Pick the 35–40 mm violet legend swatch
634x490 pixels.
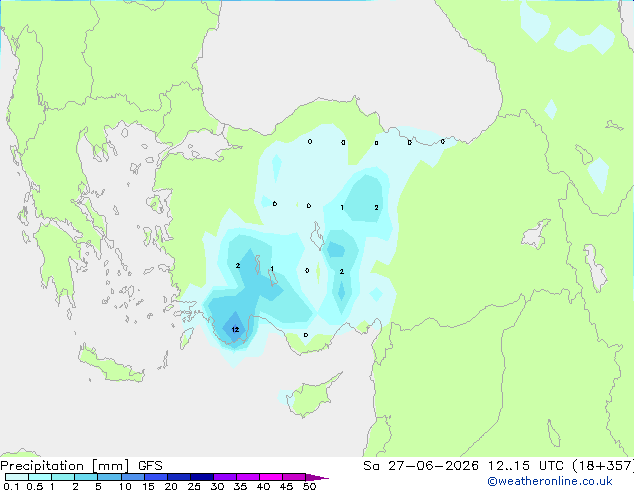(x=248, y=477)
